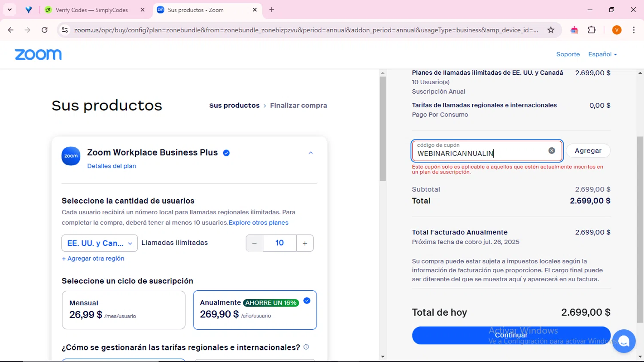Close the Sus productos - Zoom tab
This screenshot has width=644, height=362.
[x=255, y=10]
